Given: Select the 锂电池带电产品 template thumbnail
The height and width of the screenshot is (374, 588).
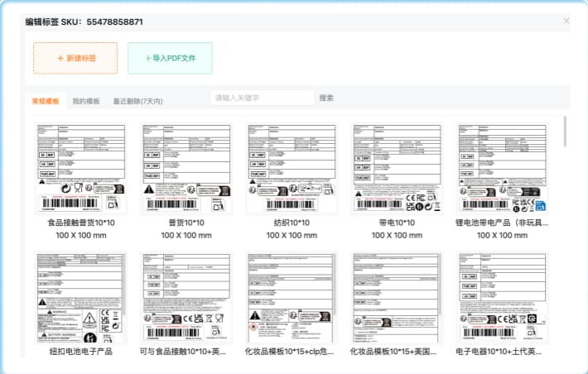Looking at the screenshot, I should [502, 169].
